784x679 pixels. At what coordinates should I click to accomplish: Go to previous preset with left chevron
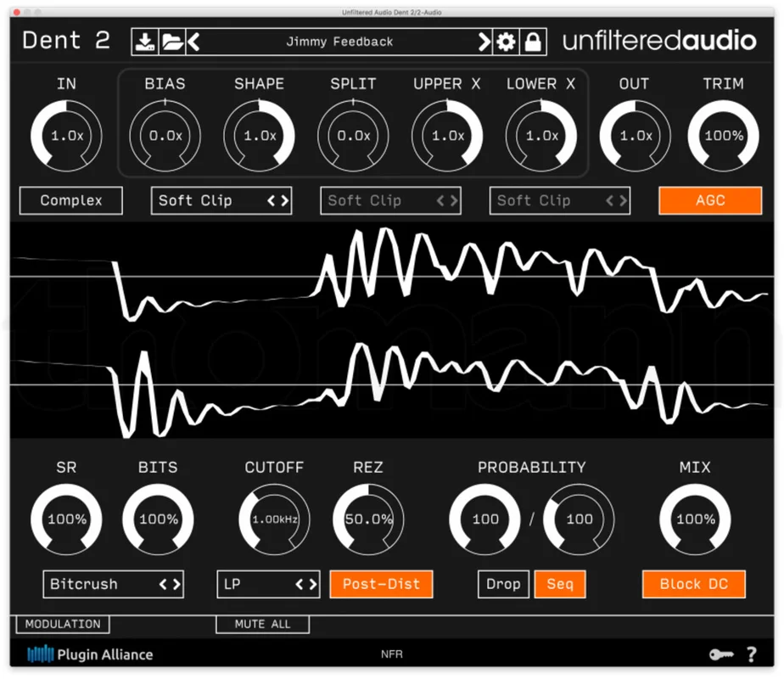coord(194,42)
